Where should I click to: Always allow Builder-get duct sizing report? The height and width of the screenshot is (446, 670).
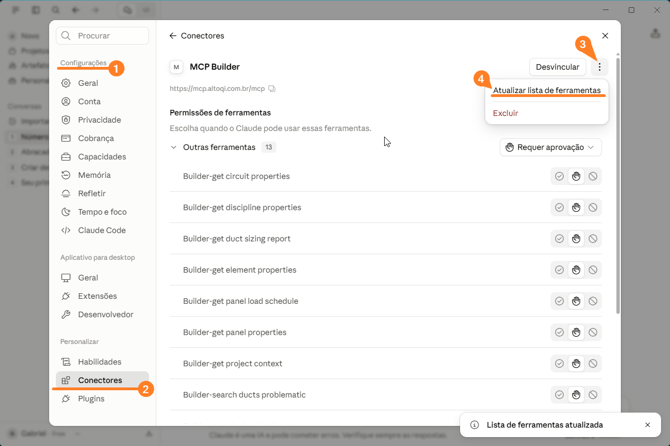pos(559,238)
